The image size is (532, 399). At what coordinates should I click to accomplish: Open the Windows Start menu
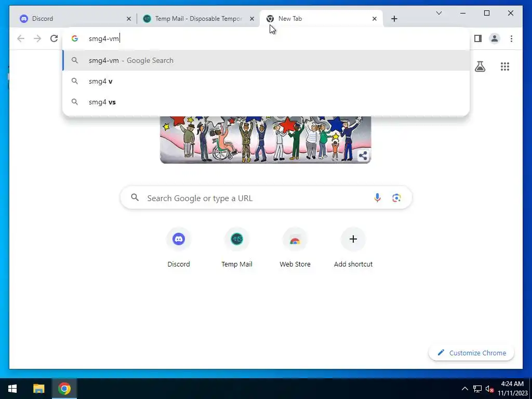tap(12, 389)
